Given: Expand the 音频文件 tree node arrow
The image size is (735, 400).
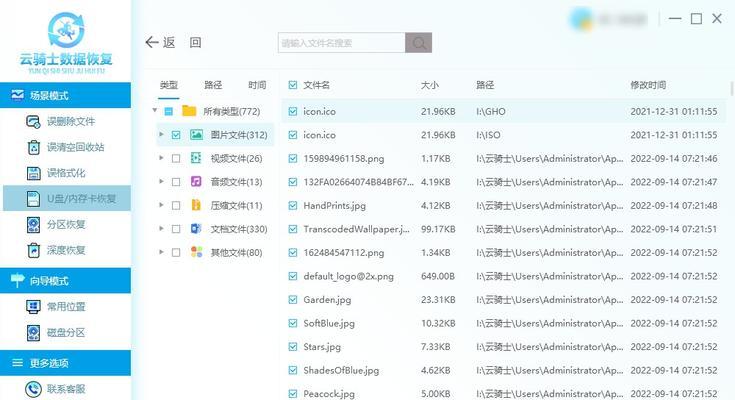Looking at the screenshot, I should [x=161, y=181].
